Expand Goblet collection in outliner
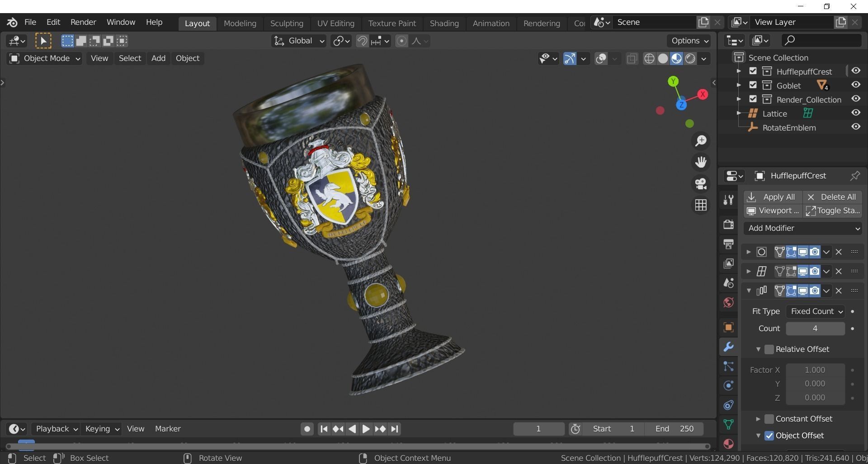The width and height of the screenshot is (868, 464). (739, 85)
